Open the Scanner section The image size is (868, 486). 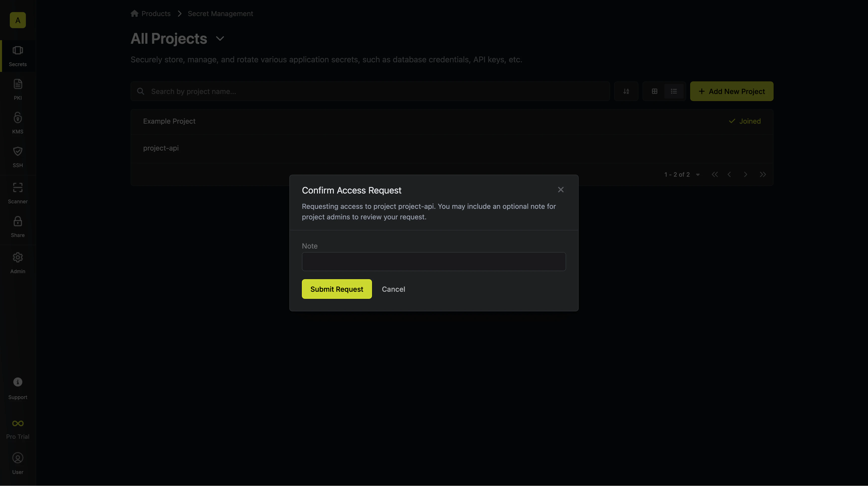18,193
